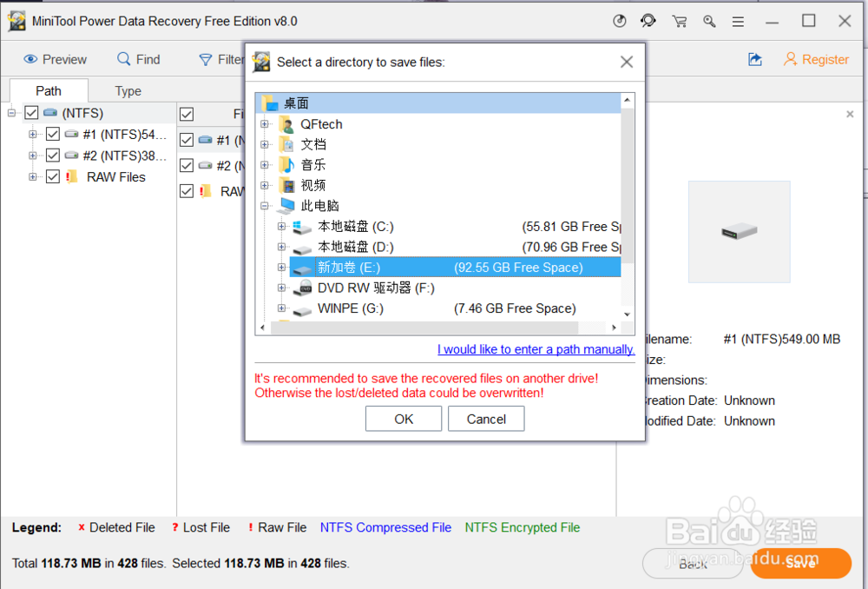The width and height of the screenshot is (868, 589).
Task: Click the Back button
Action: (x=693, y=564)
